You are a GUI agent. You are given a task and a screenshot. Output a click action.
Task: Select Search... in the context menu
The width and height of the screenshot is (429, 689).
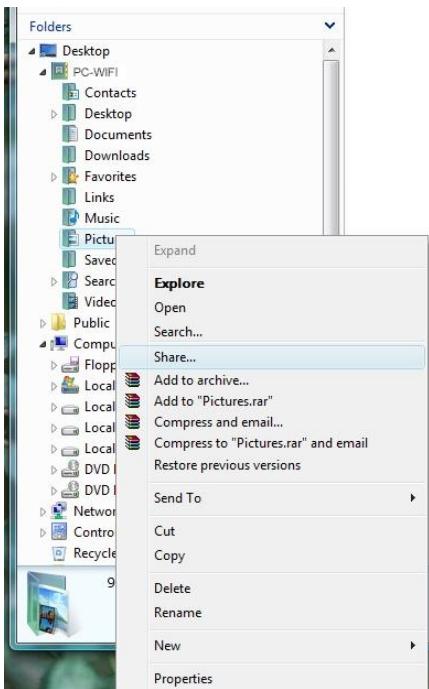pos(273,332)
